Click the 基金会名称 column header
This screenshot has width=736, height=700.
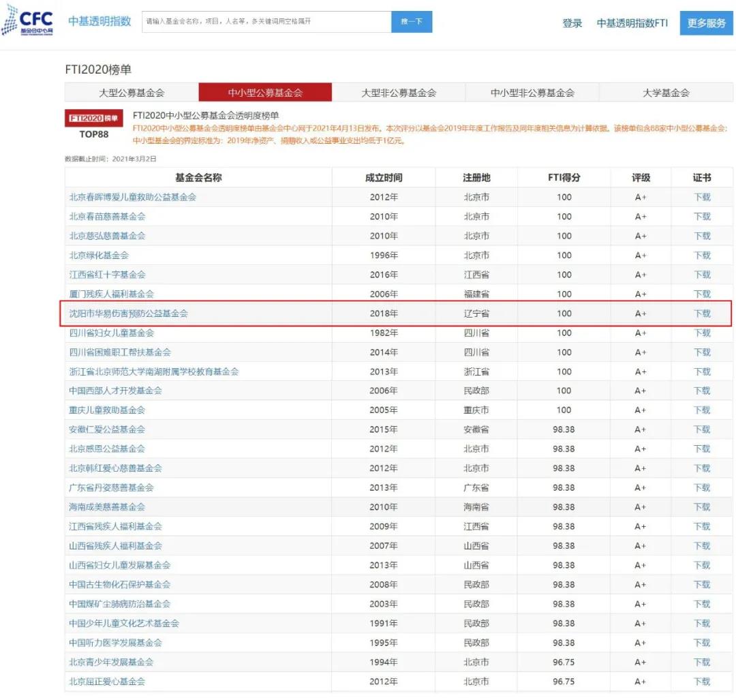[x=198, y=177]
